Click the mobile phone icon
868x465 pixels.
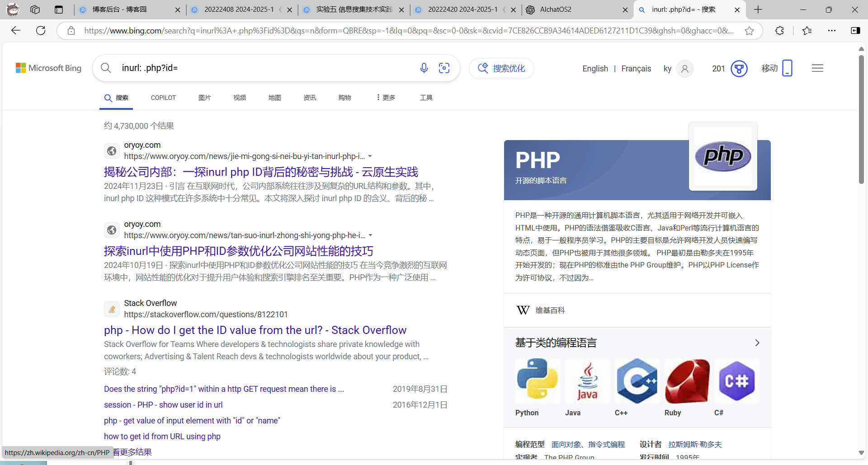click(x=788, y=68)
